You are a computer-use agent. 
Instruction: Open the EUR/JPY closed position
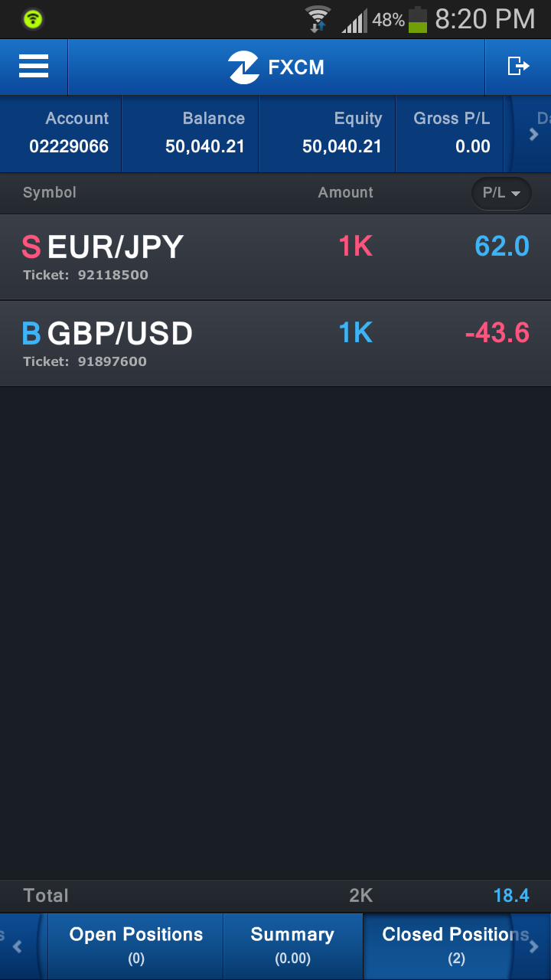click(275, 257)
